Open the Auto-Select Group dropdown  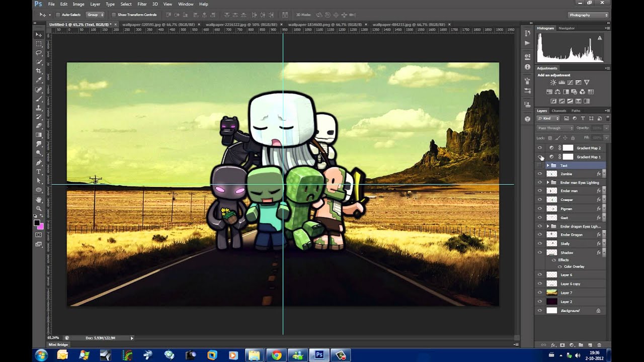point(95,15)
